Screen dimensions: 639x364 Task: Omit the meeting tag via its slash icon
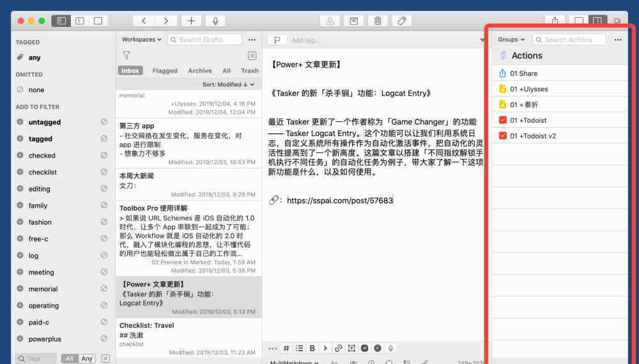[104, 271]
